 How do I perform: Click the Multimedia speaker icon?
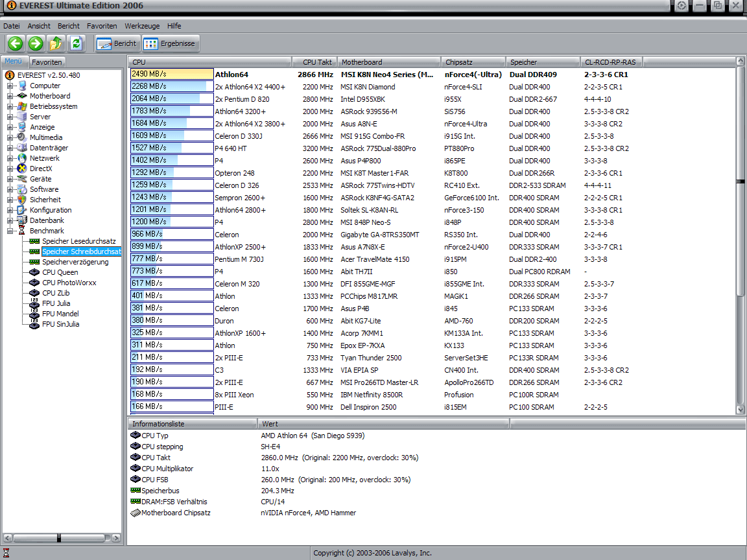[22, 137]
